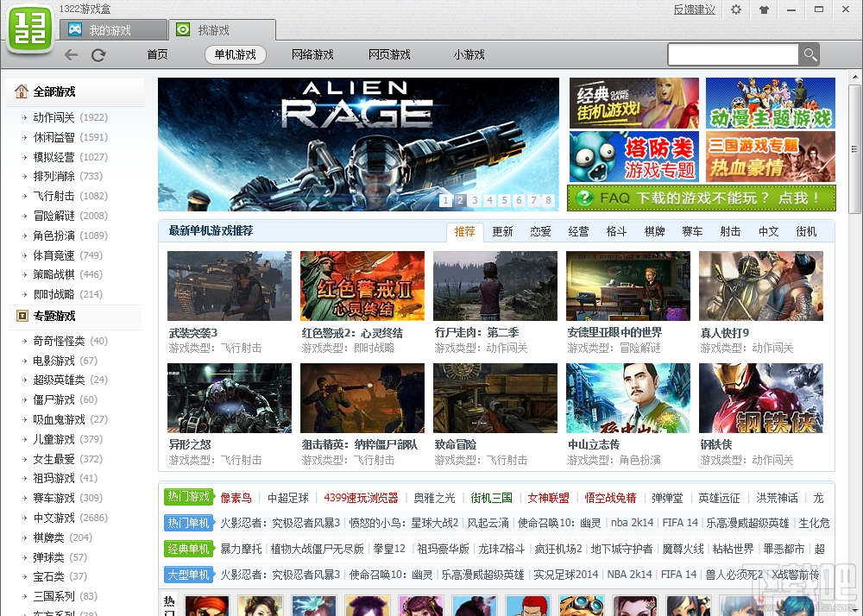Click 暴力摩托 classic game link
The height and width of the screenshot is (616, 863).
[x=241, y=549]
